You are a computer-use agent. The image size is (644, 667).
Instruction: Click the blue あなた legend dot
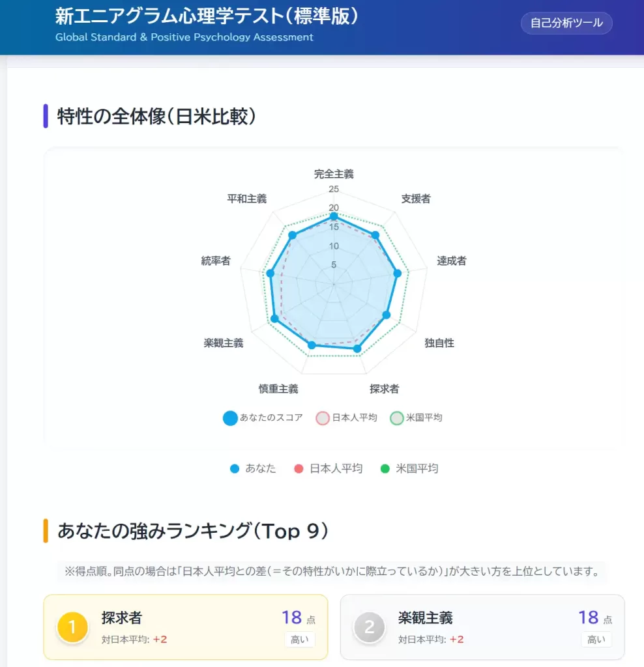(235, 468)
